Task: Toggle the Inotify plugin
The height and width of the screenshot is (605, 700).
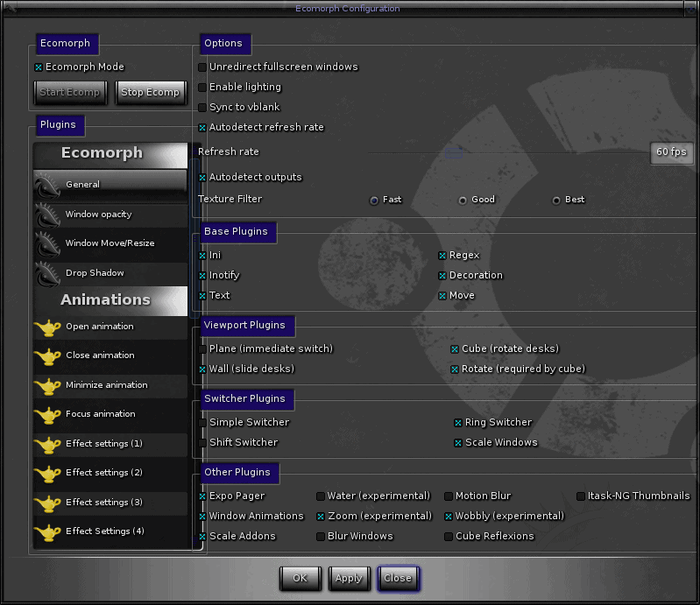Action: [202, 276]
